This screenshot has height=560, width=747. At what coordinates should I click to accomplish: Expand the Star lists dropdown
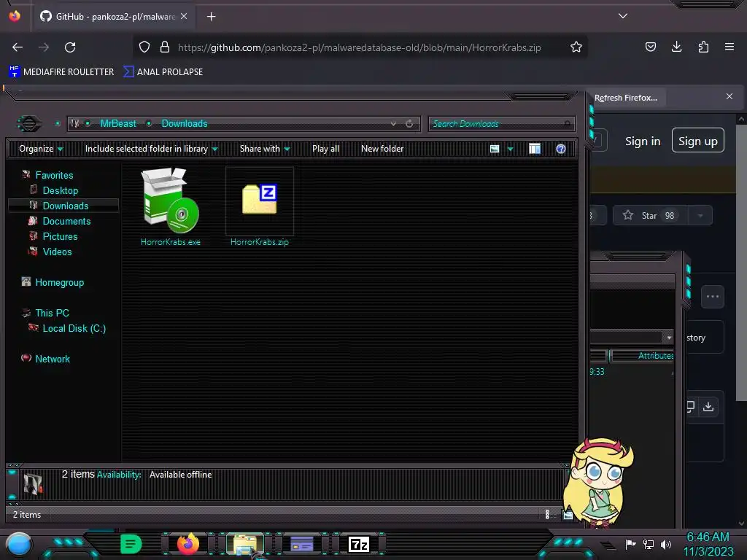coord(700,216)
